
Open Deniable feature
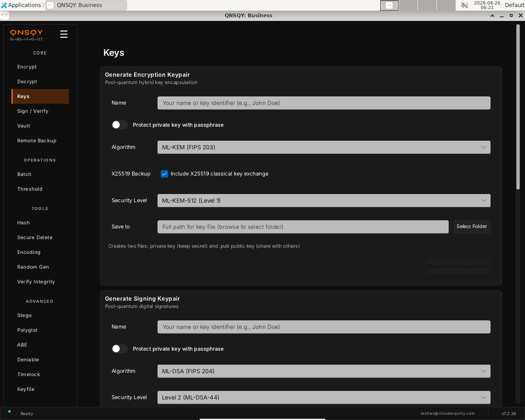coord(40,360)
